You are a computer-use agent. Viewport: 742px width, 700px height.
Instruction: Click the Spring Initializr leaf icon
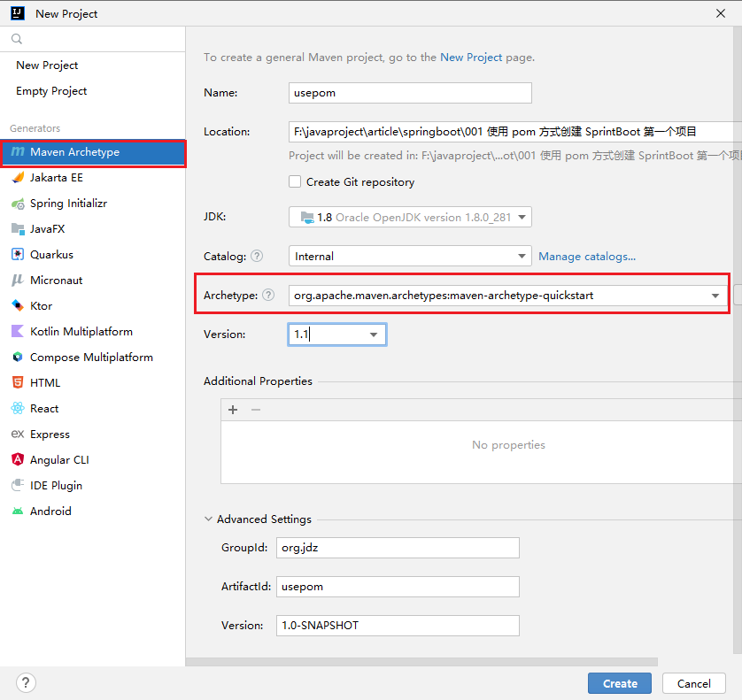[18, 204]
